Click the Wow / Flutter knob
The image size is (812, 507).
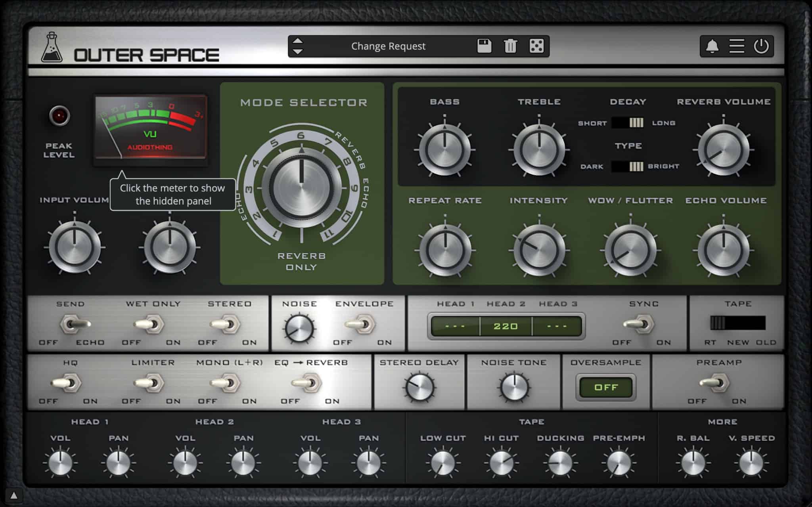click(630, 251)
